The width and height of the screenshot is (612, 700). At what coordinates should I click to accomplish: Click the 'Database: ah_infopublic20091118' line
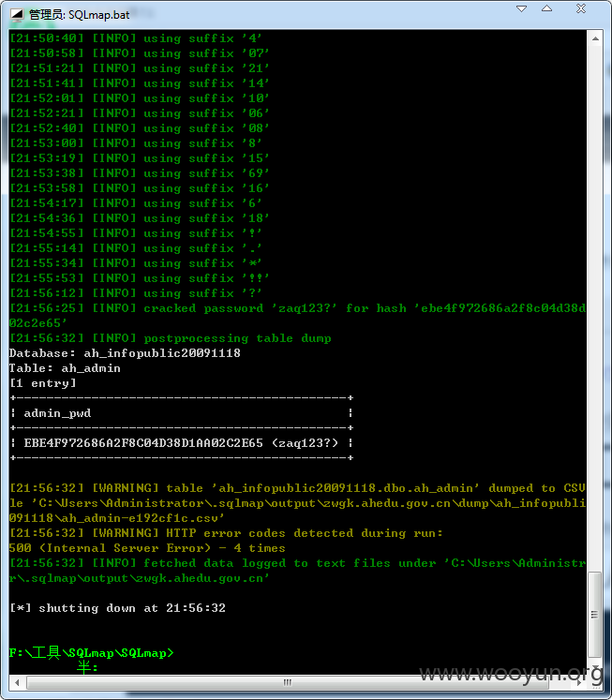(x=125, y=353)
